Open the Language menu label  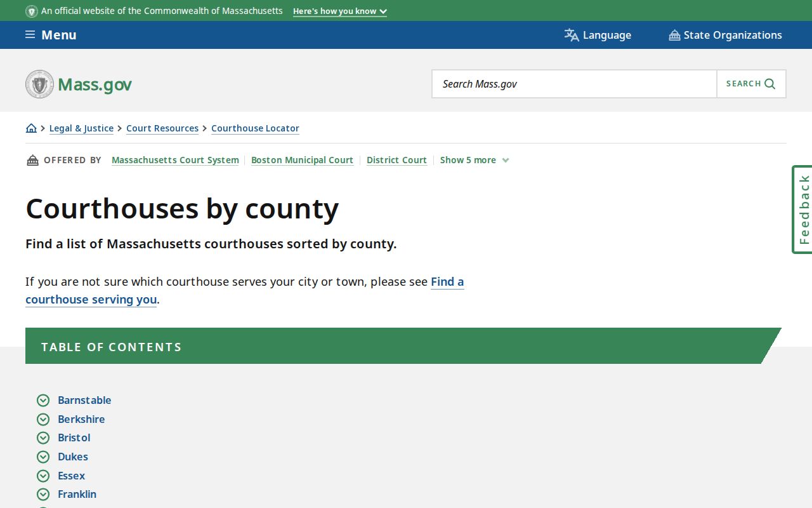coord(607,35)
